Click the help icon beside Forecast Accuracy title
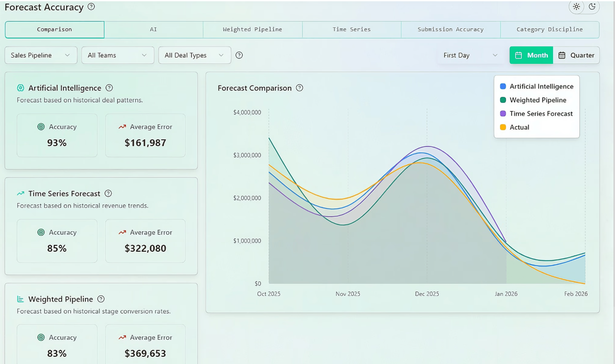Screen dimensions: 615x364 tap(91, 7)
